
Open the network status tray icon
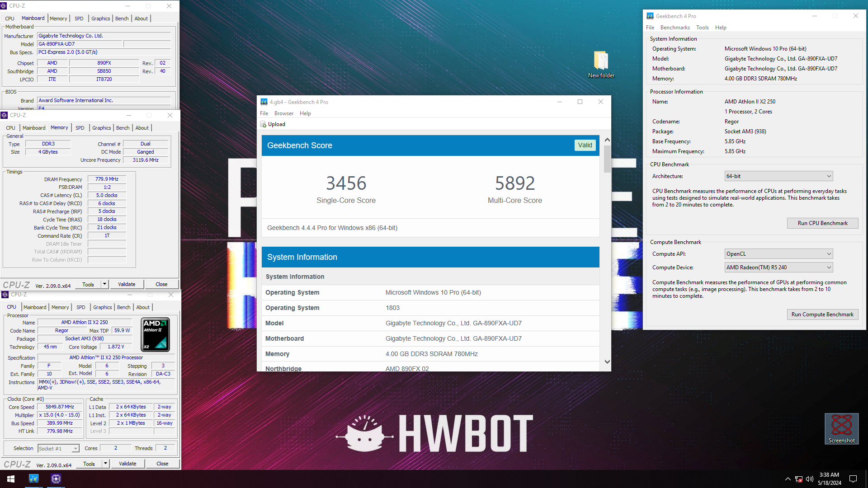pyautogui.click(x=799, y=479)
